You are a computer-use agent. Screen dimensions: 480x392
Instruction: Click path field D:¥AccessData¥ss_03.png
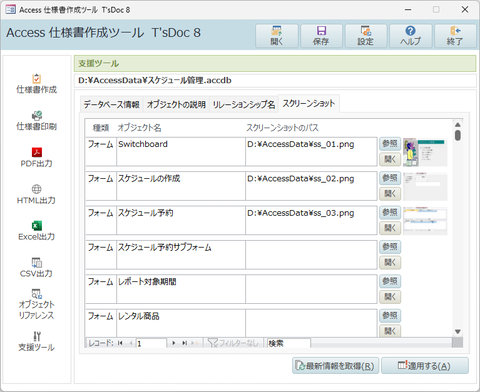point(311,220)
